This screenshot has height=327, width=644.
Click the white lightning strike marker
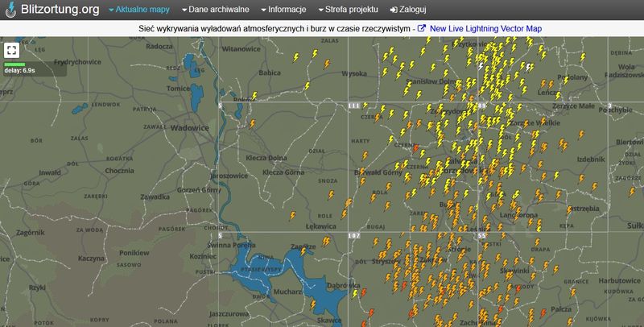point(481,67)
